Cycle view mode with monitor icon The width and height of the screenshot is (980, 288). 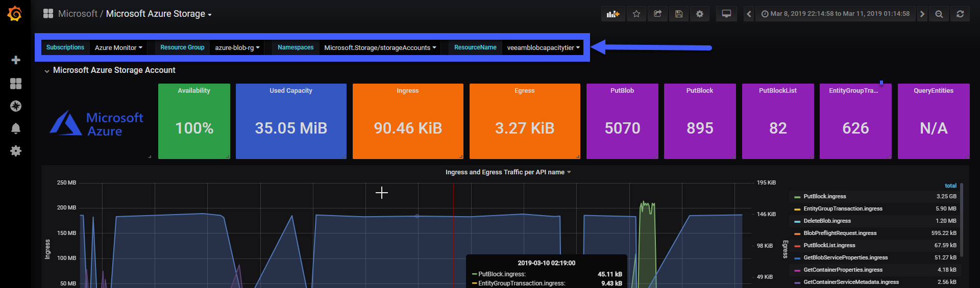726,14
